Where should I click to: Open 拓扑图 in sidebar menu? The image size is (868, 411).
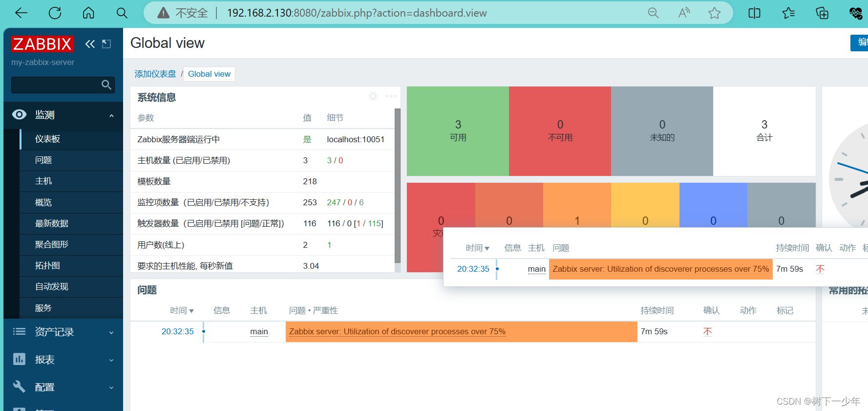click(71, 265)
